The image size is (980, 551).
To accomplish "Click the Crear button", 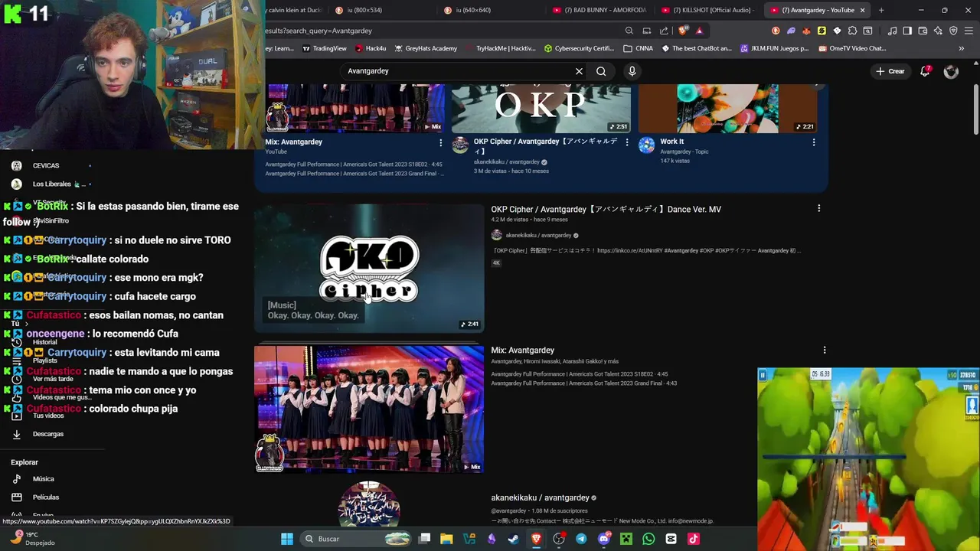I will [x=890, y=71].
